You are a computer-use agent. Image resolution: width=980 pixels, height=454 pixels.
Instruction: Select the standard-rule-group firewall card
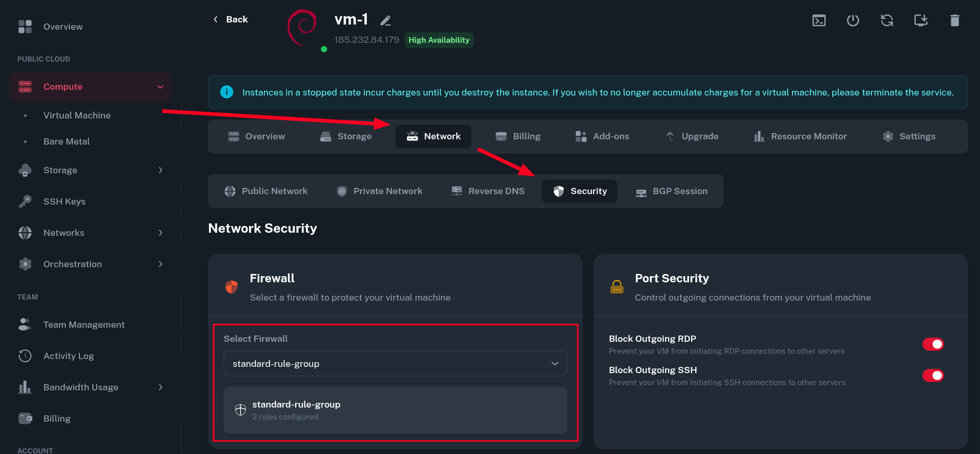point(395,410)
